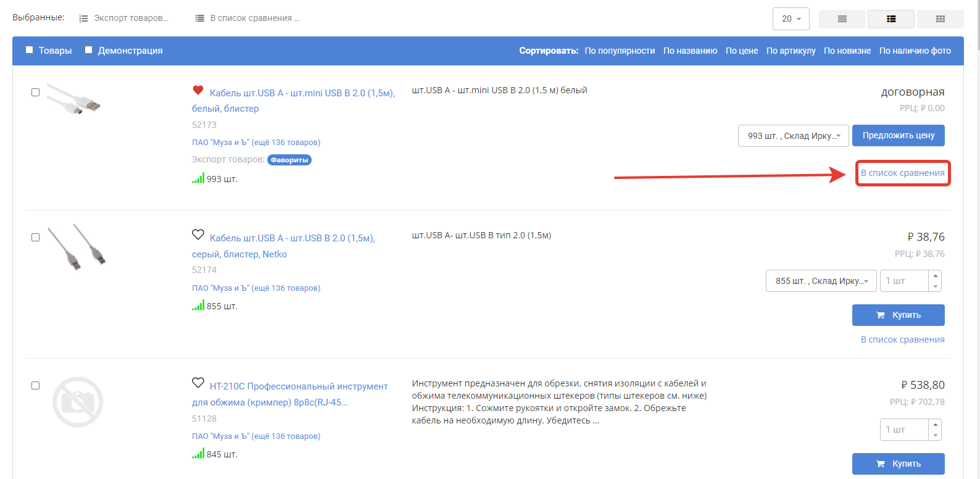The image size is (980, 479).
Task: Select list view with thumbnails icon
Action: (x=891, y=19)
